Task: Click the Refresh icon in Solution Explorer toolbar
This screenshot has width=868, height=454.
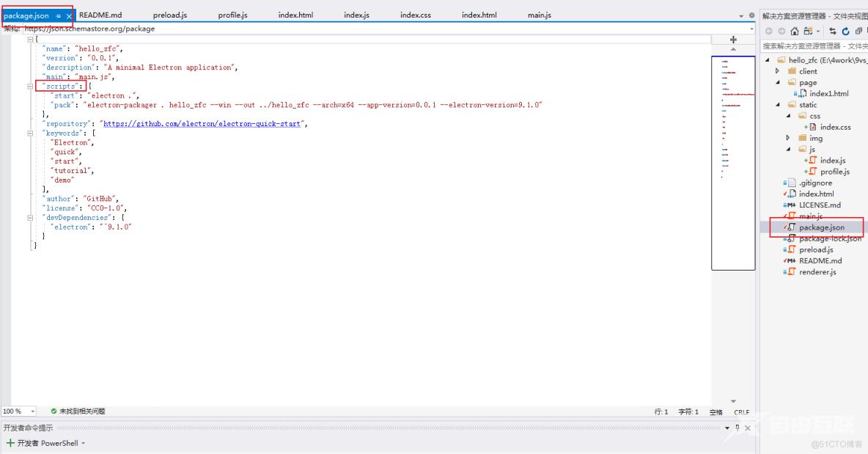Action: 845,31
